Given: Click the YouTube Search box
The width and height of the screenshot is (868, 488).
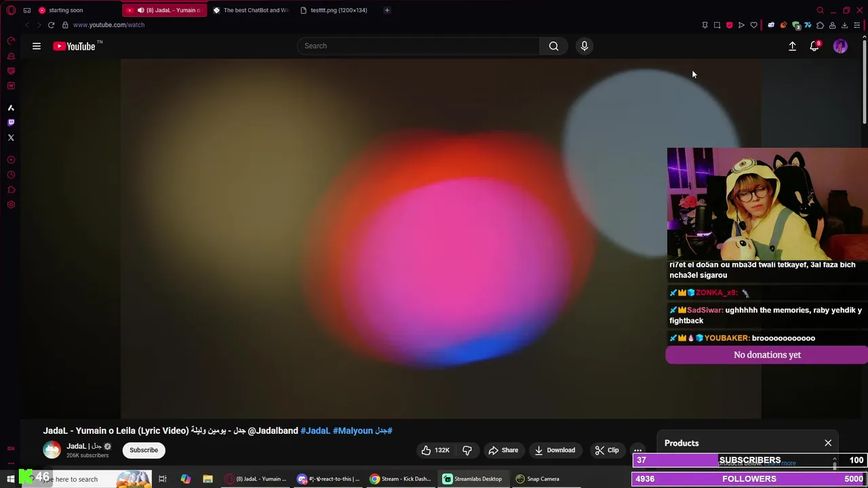Looking at the screenshot, I should (x=418, y=46).
